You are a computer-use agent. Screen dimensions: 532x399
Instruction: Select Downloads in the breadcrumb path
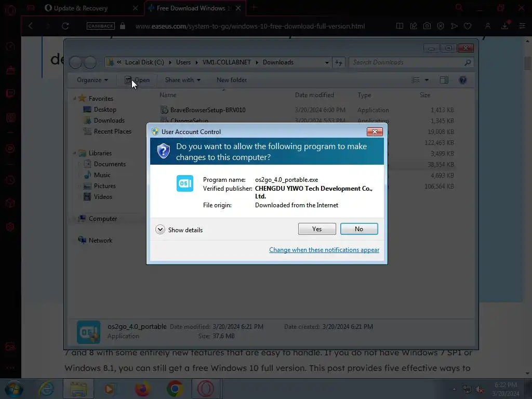(278, 62)
